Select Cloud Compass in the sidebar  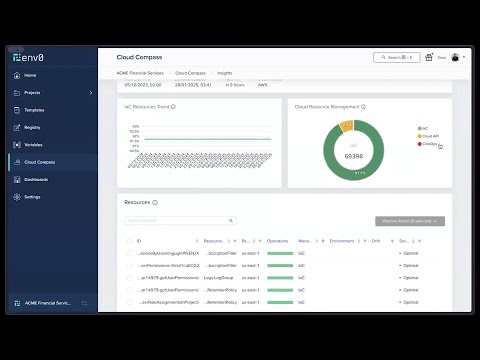40,162
